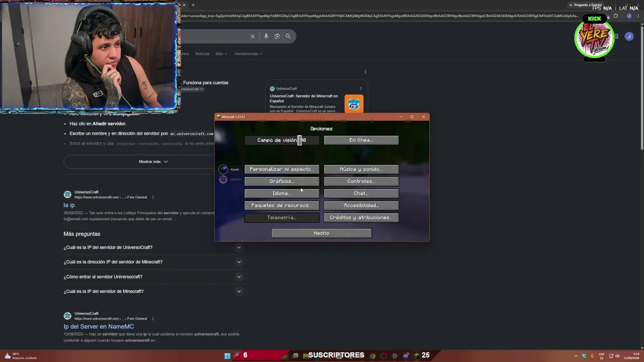This screenshot has height=362, width=644.
Task: Open the three-dot menu inside the UniversoCraft card
Action: pyautogui.click(x=361, y=89)
